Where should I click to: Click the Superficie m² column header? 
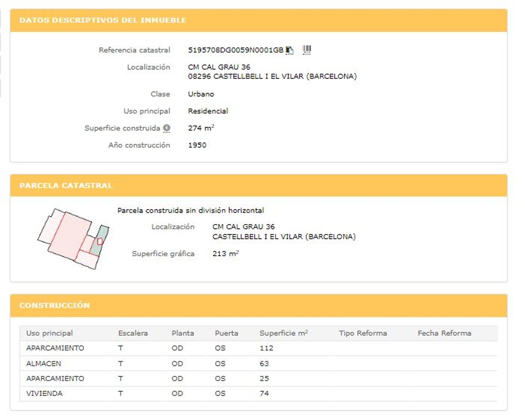[284, 333]
